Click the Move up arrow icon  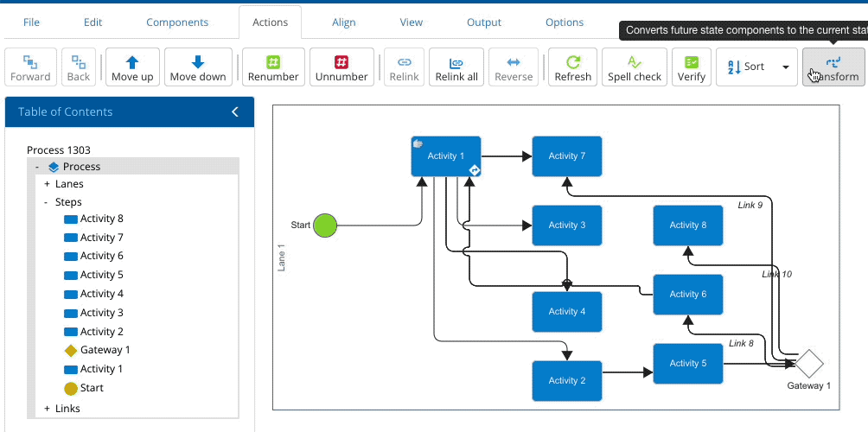point(132,62)
